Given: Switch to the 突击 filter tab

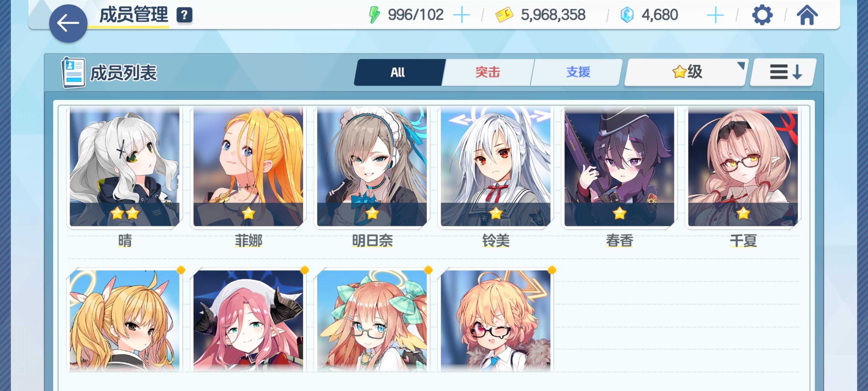Looking at the screenshot, I should coord(488,72).
